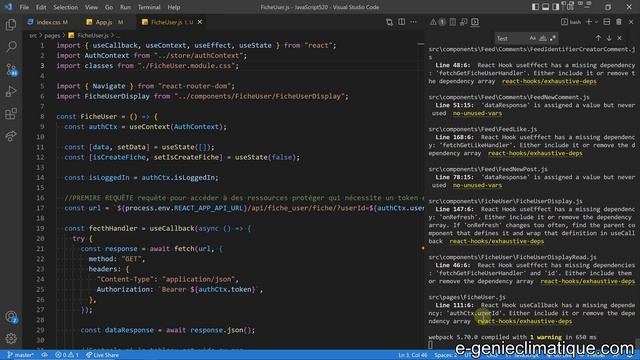Open first react-hooks/exhaustive-deps link in terminal
Viewport: 640px width, 360px height.
tap(549, 81)
